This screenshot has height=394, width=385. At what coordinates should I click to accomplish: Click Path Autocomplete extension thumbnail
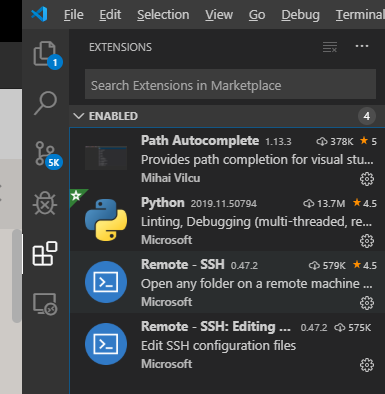coord(106,158)
